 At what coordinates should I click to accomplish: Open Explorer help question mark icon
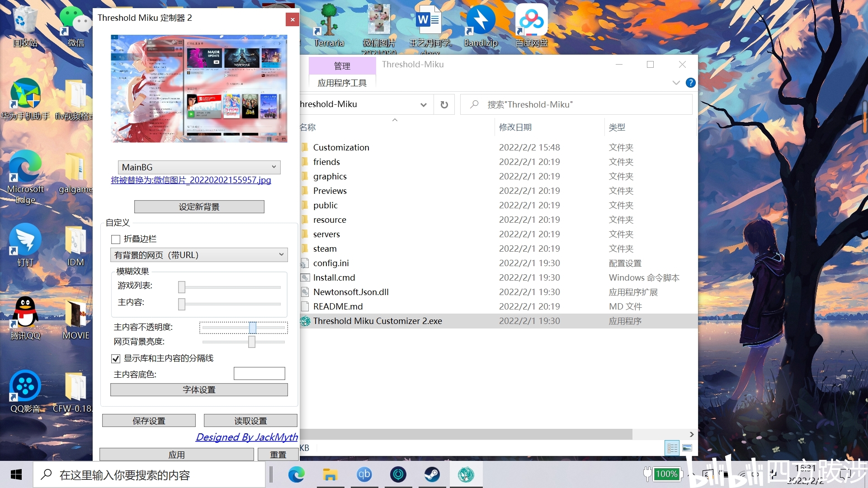click(690, 83)
